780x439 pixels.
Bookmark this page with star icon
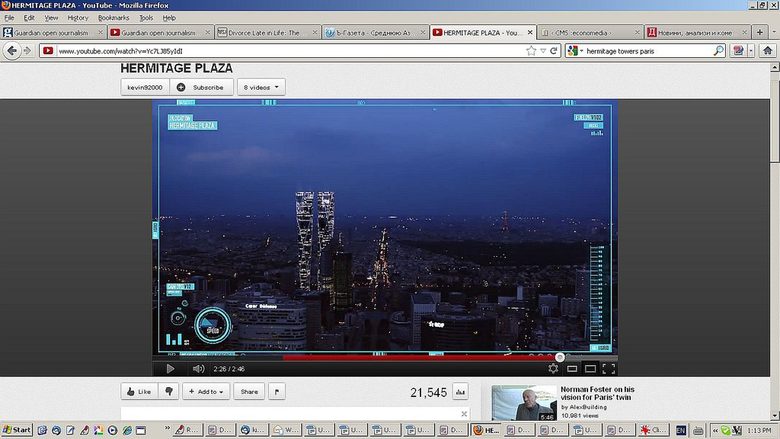point(531,51)
